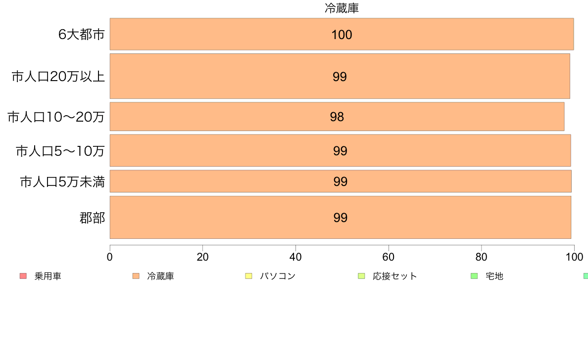Click the 6大都市 axis label

(81, 34)
